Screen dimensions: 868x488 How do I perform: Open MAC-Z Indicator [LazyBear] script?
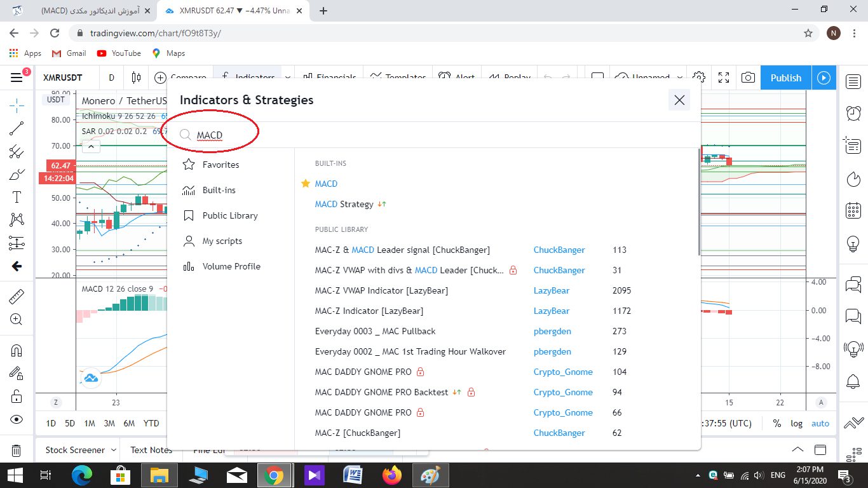369,311
